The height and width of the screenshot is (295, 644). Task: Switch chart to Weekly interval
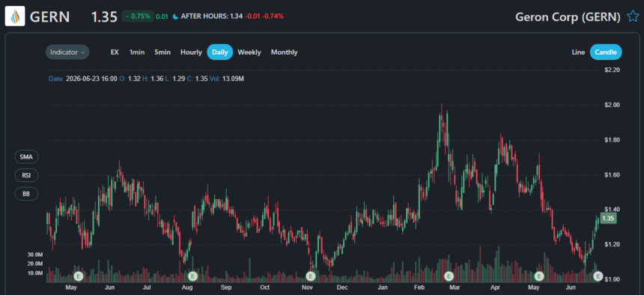(249, 52)
